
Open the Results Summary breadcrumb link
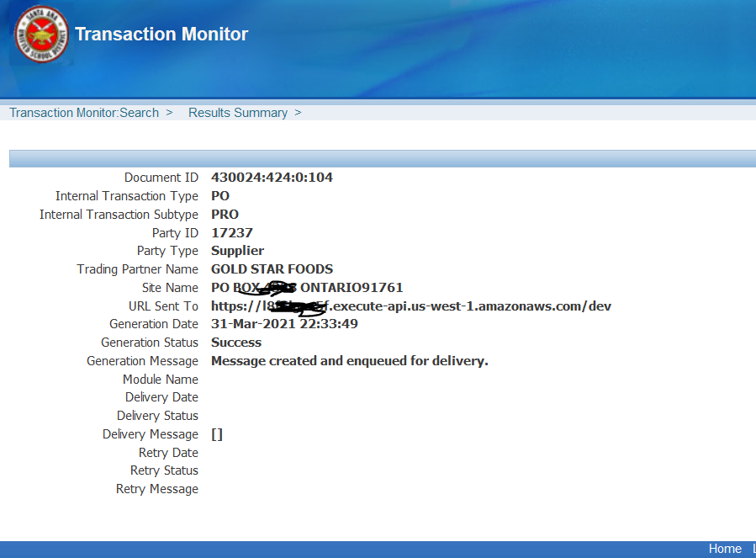[238, 113]
